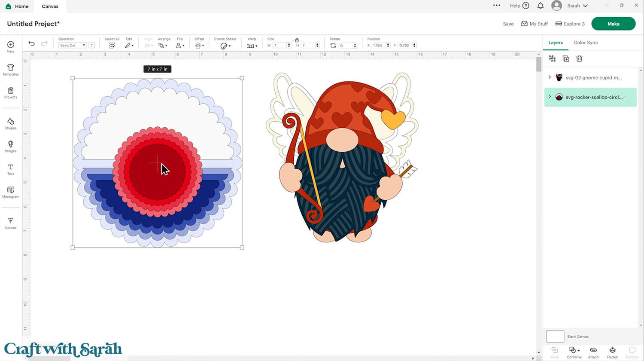The height and width of the screenshot is (361, 644).
Task: Toggle the size aspect ratio lock
Action: [x=297, y=40]
